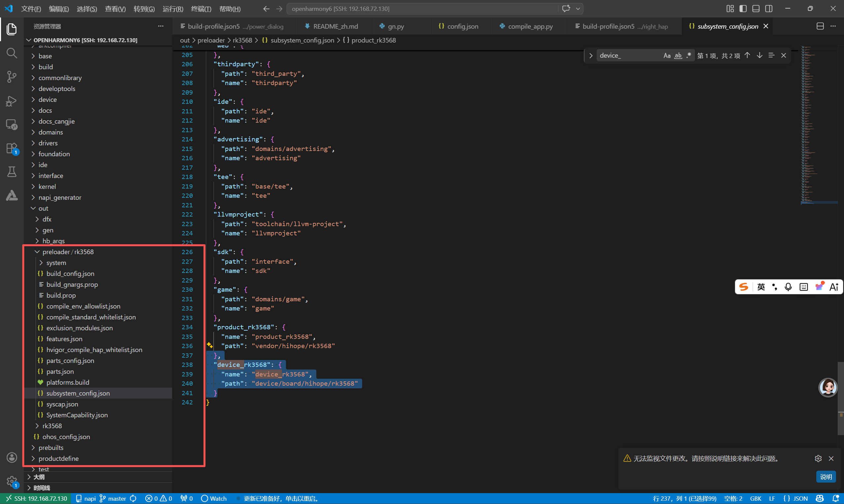
Task: Click the Accounts icon in activity bar
Action: (12, 458)
